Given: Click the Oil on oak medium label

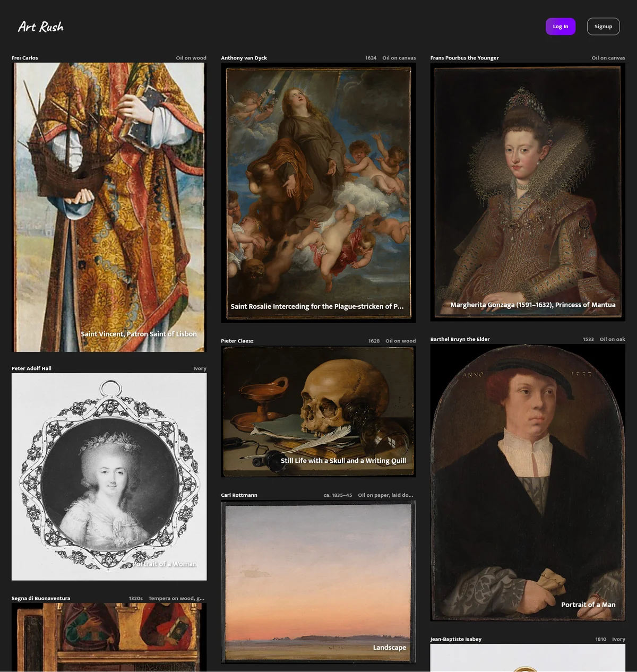Looking at the screenshot, I should click(613, 339).
